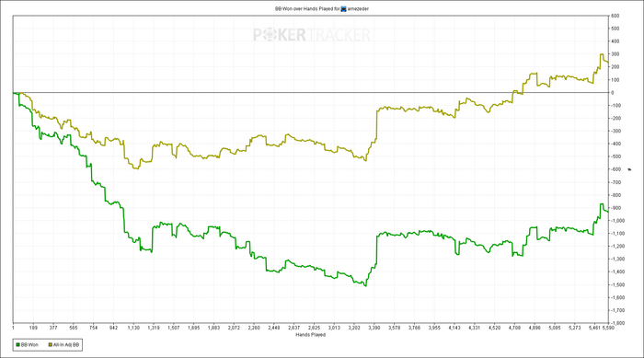Click the x-axis label 3,766
The width and height of the screenshot is (644, 358).
[x=414, y=328]
